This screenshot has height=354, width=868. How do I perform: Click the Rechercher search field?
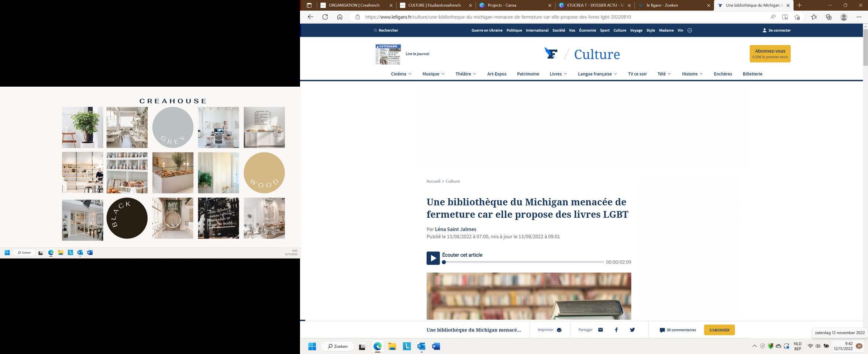click(386, 30)
